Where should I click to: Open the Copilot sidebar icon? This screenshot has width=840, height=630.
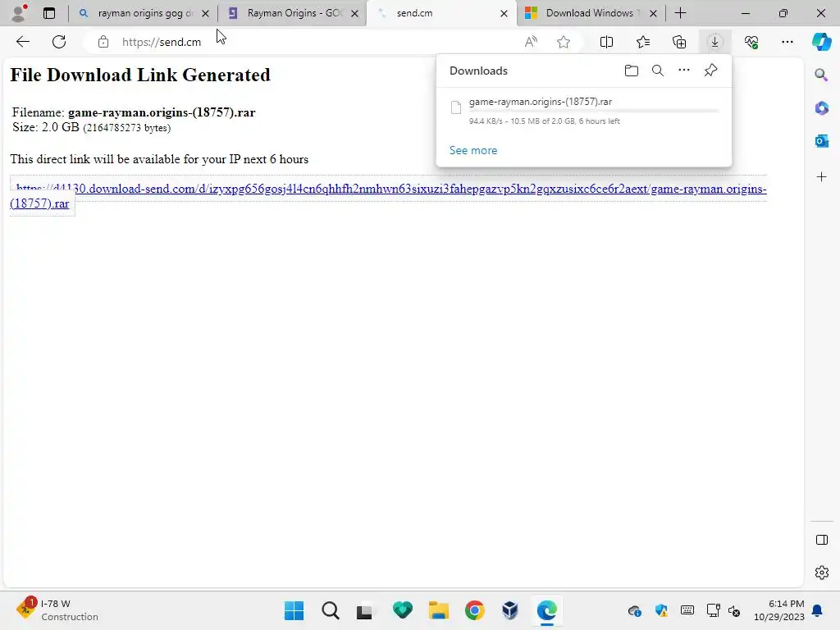coord(821,42)
